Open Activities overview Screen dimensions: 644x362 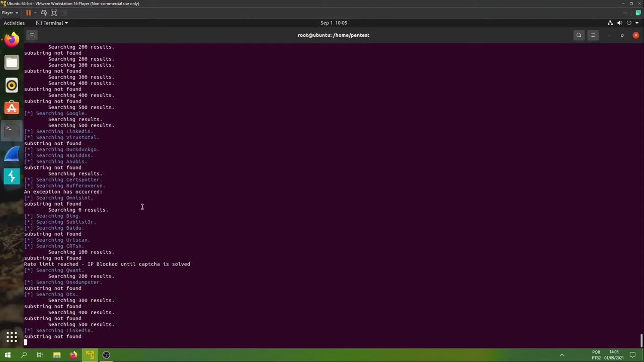[x=14, y=23]
